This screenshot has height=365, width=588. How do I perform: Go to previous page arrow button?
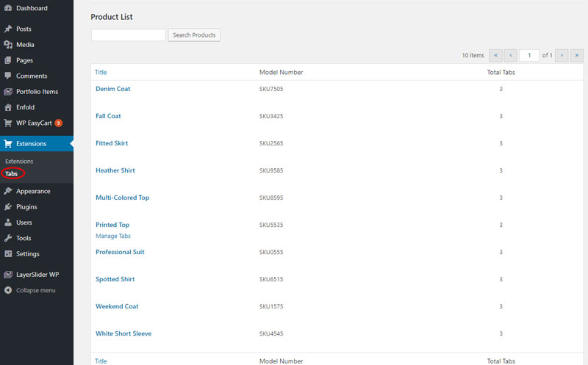coord(510,56)
